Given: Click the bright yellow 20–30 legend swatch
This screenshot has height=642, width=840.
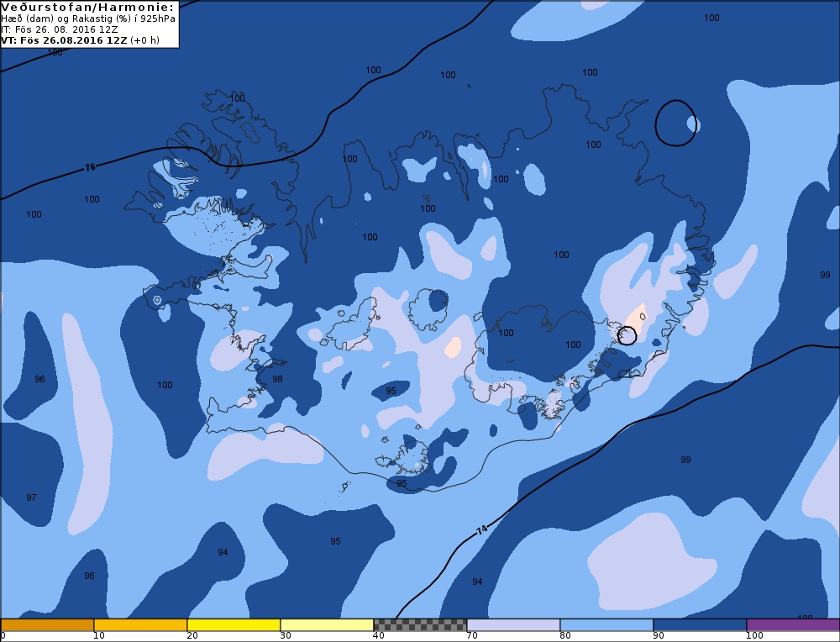Looking at the screenshot, I should [234, 625].
